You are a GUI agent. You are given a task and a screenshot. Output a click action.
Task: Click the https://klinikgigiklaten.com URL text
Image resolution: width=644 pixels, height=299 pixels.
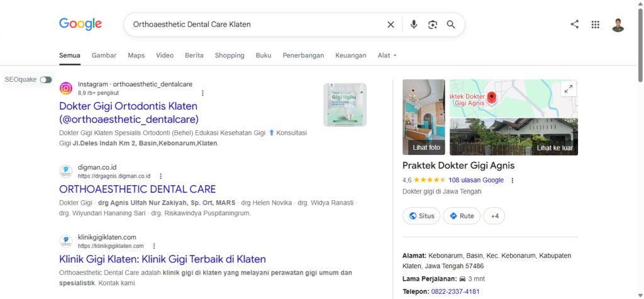point(111,246)
